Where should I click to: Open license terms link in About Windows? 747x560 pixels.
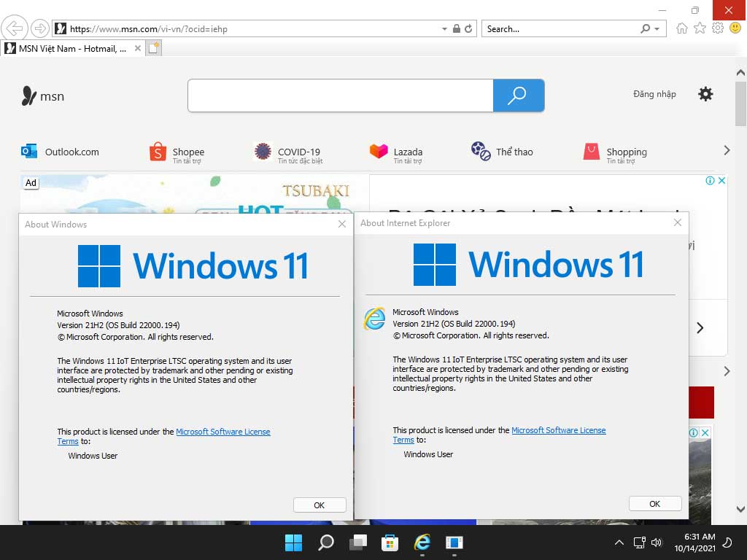[223, 432]
